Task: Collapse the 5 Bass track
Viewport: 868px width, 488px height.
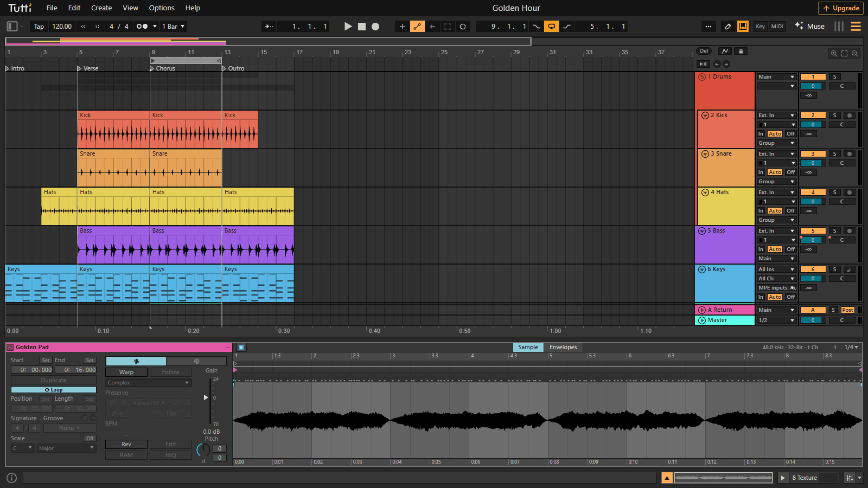Action: click(x=702, y=231)
